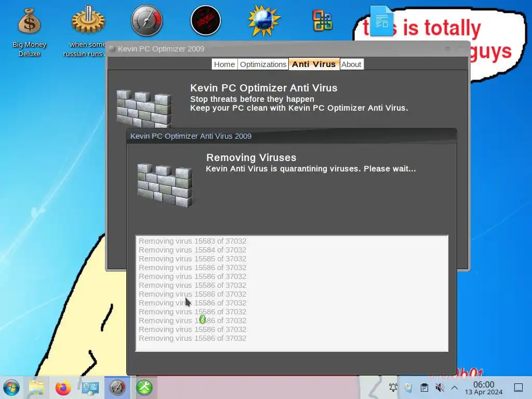Open the sun and globe desktop icon

click(x=264, y=21)
